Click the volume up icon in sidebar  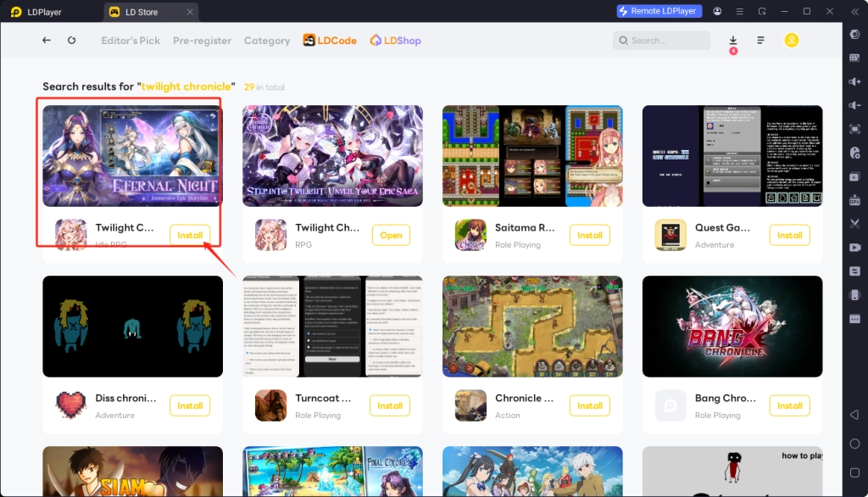[x=855, y=81]
